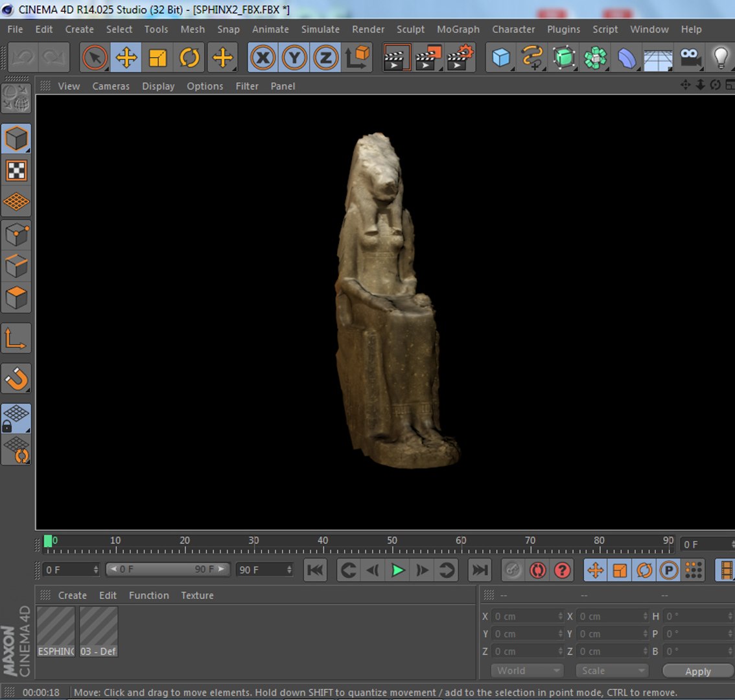Toggle Y axis lock

tap(294, 58)
